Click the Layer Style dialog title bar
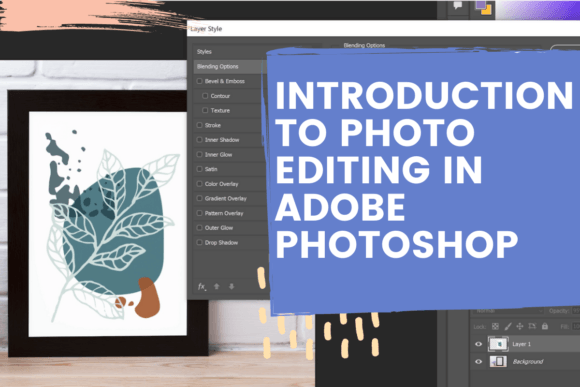Screen dimensions: 580x387 click(384, 28)
